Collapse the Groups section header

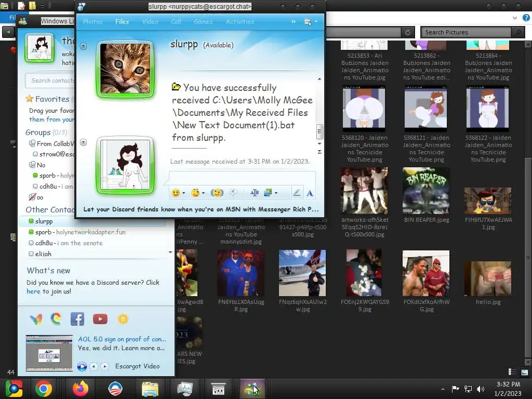tap(46, 132)
